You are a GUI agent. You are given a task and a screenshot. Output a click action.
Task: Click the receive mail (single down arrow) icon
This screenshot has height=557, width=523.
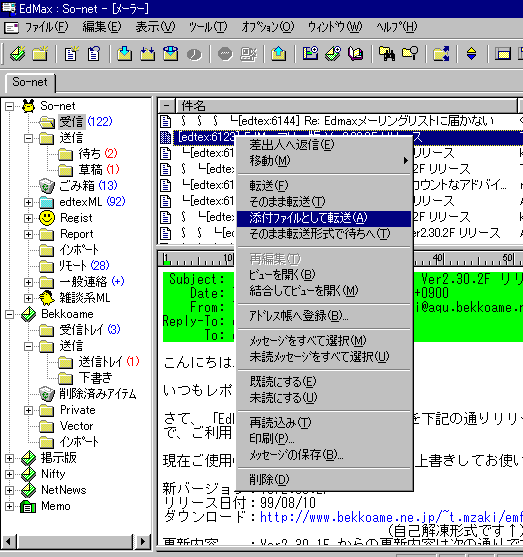tap(124, 54)
